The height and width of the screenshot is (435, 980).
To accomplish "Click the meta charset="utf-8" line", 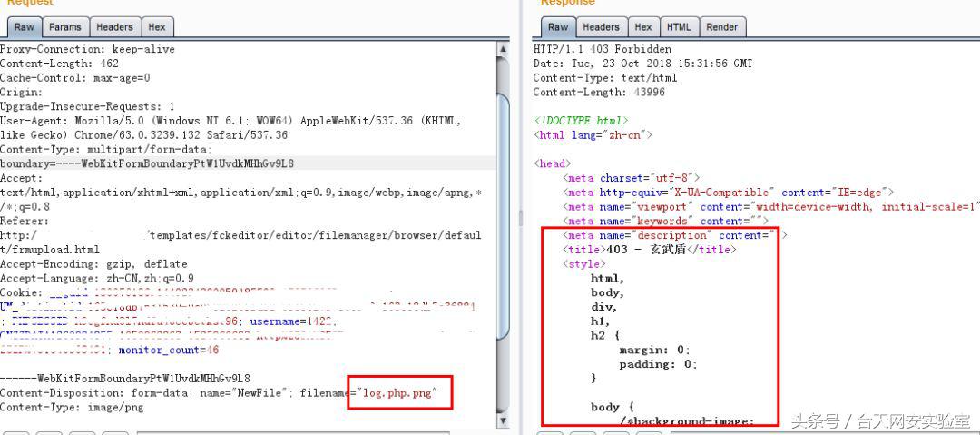I will coord(632,178).
